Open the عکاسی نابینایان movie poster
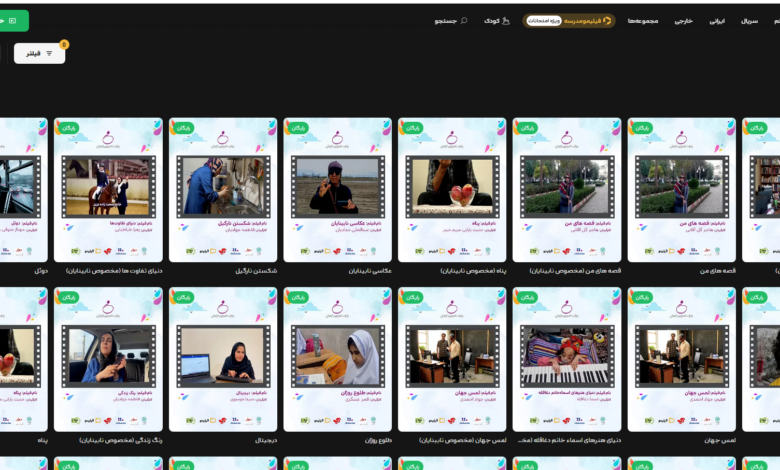 click(x=337, y=187)
